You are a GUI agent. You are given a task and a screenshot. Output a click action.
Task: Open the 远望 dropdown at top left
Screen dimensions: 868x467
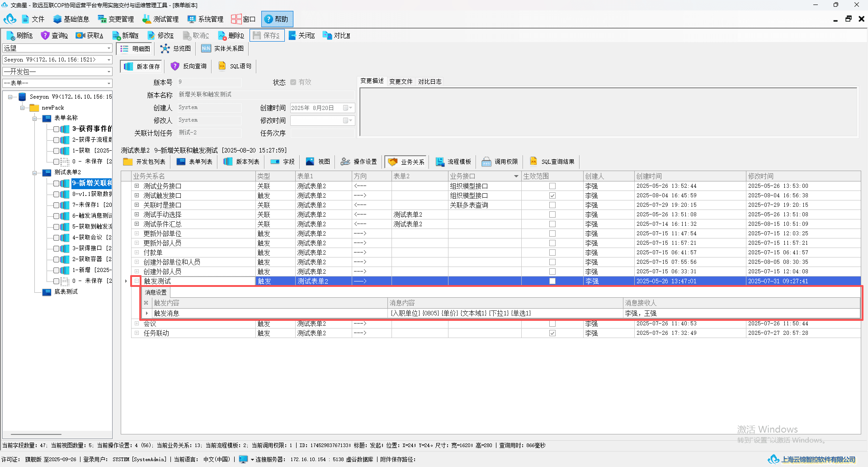click(57, 48)
